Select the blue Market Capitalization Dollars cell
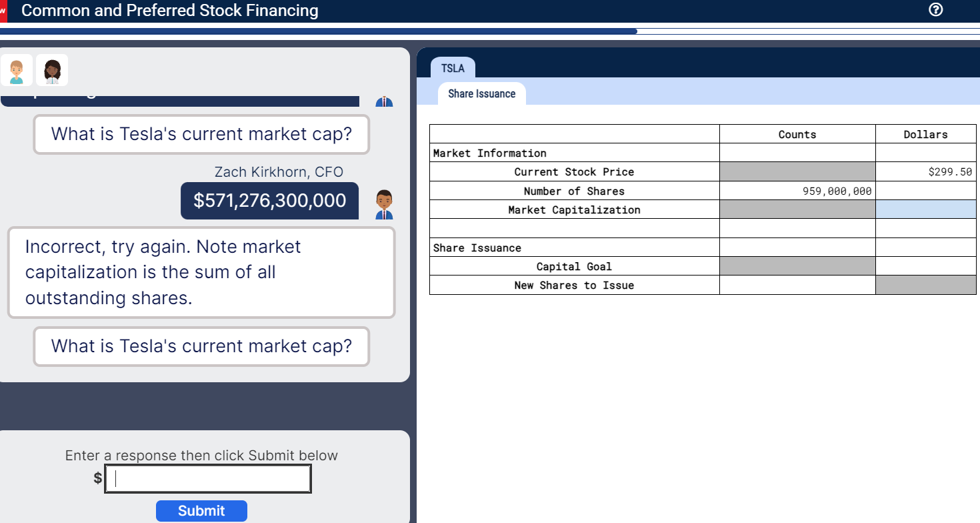This screenshot has height=523, width=980. [x=925, y=209]
